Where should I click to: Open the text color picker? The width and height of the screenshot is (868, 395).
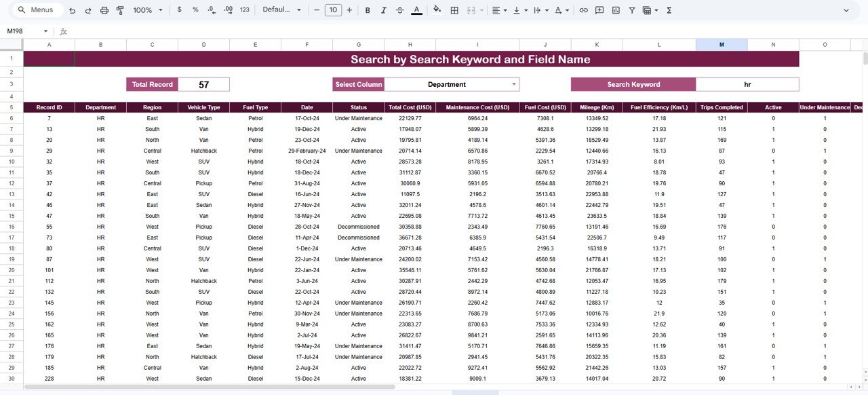[416, 10]
